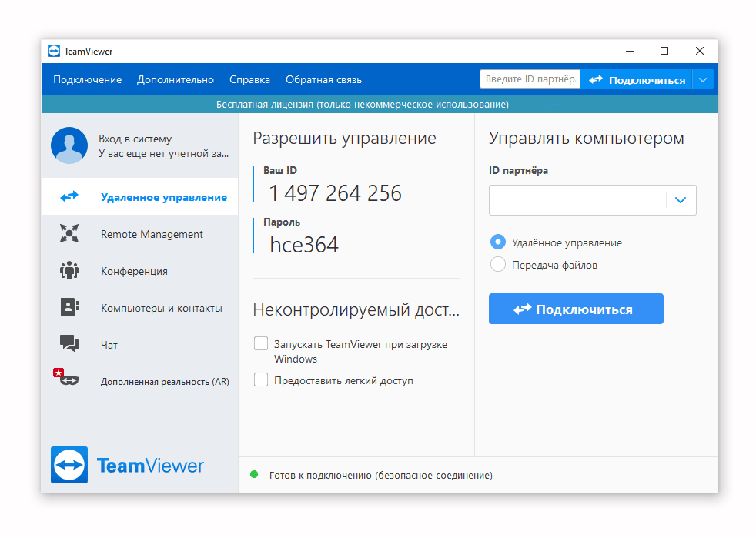Viewport: 756px width, 535px height.
Task: Check the 'Предоставить легкий доступ' box
Action: [261, 380]
